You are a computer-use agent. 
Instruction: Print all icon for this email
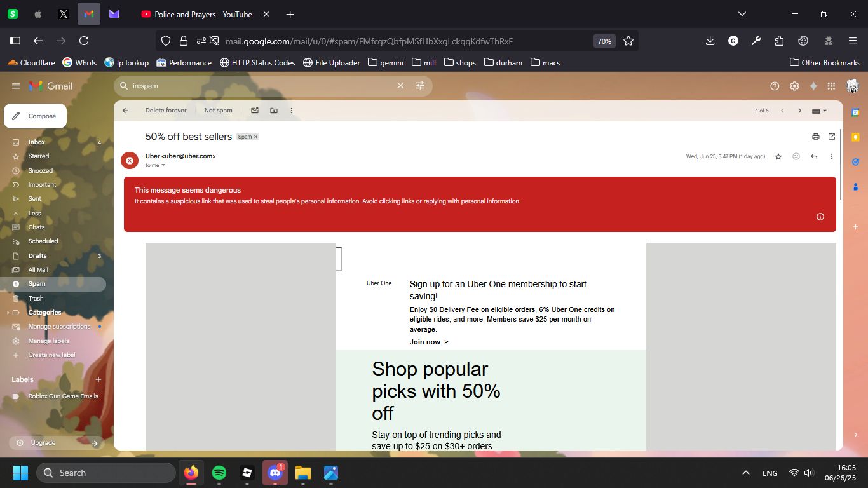tap(816, 137)
